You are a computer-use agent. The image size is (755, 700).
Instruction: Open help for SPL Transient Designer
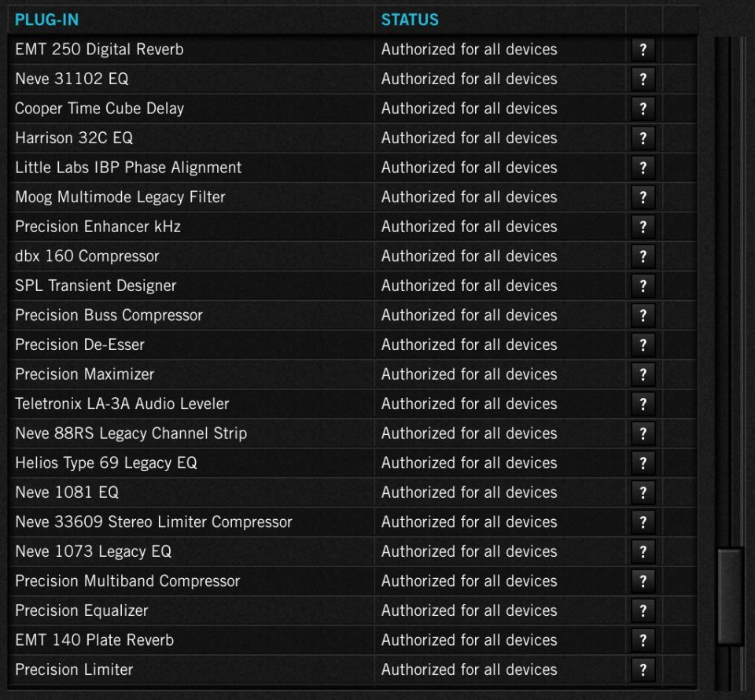tap(643, 286)
